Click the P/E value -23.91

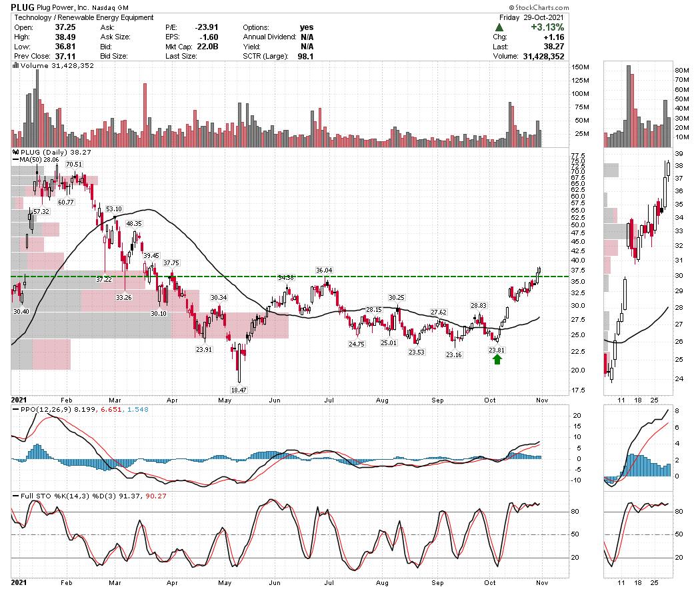[x=206, y=27]
